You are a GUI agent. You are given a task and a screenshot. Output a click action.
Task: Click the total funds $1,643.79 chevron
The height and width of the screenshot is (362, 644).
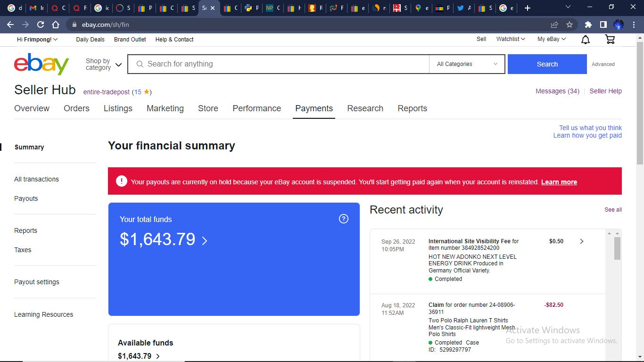pos(204,240)
